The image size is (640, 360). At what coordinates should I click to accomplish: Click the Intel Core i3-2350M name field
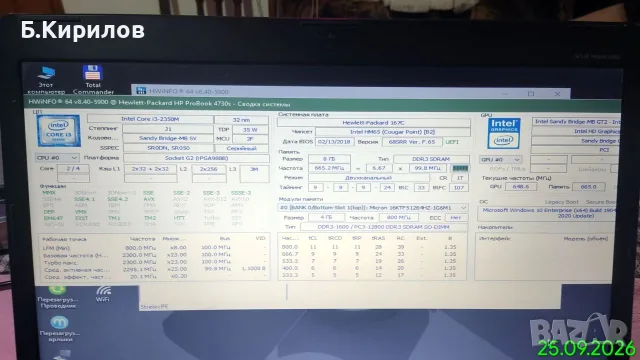pos(150,119)
